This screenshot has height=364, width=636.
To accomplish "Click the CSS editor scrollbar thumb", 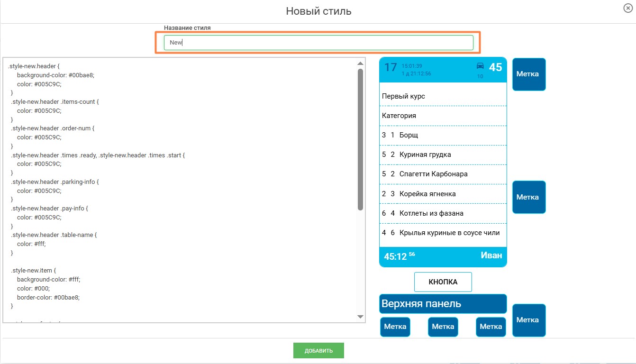I will (360, 139).
